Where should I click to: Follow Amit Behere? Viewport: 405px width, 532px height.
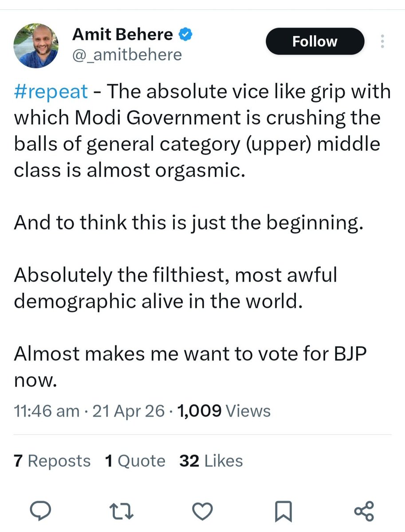click(315, 42)
